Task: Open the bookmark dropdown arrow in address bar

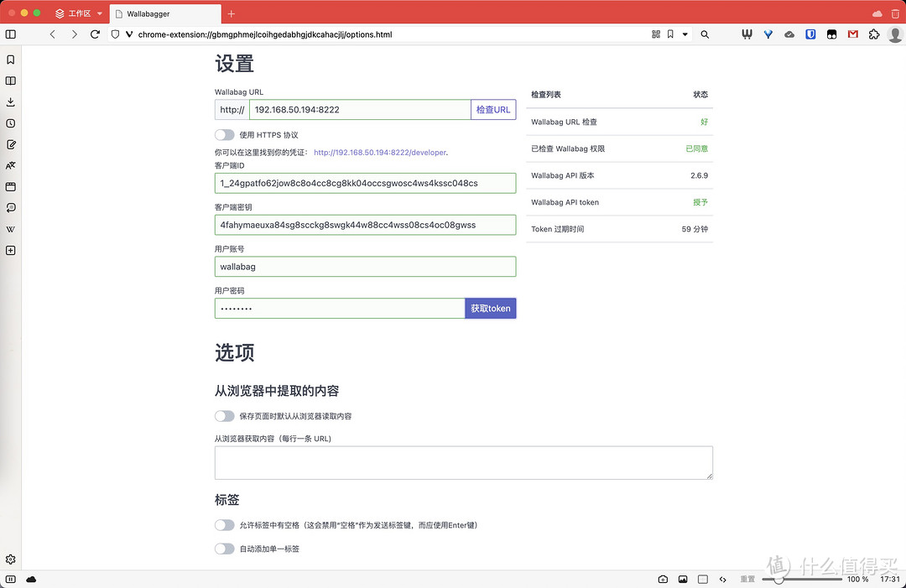Action: 685,34
